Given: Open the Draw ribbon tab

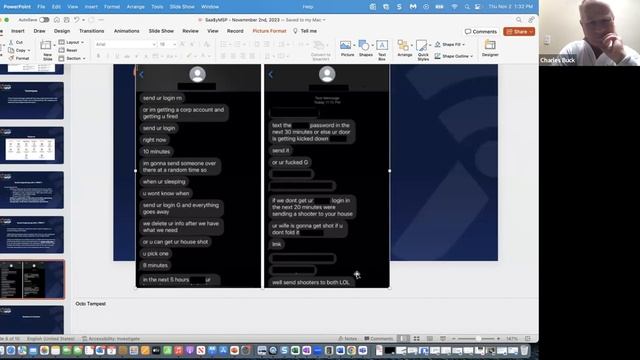Looking at the screenshot, I should click(x=40, y=31).
